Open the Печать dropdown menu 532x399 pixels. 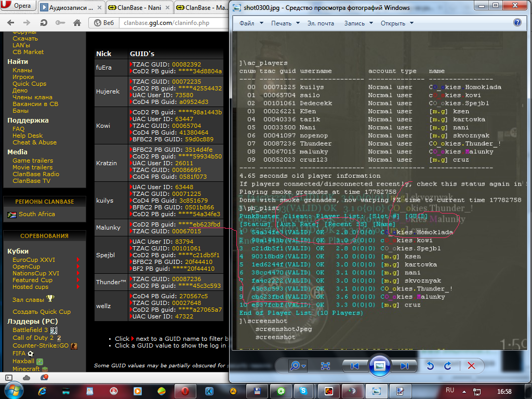click(285, 23)
